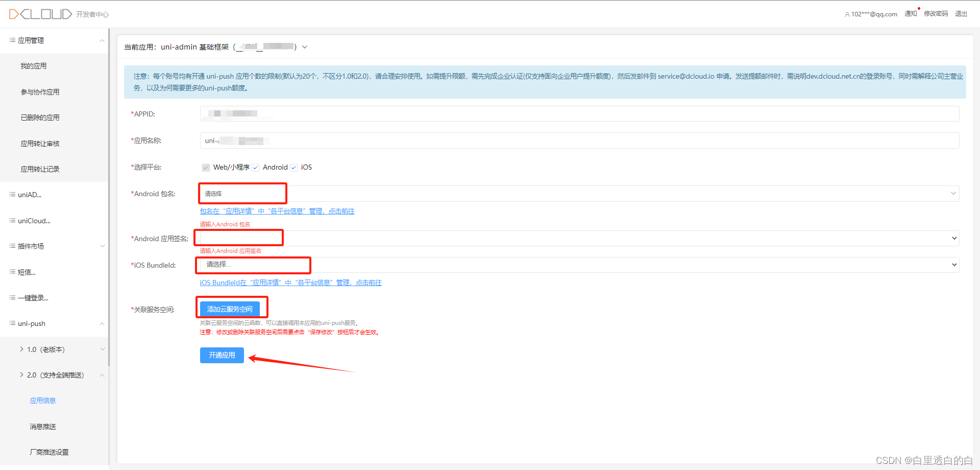Open the uniAD menu item
Screen dimensions: 980x470
point(30,195)
